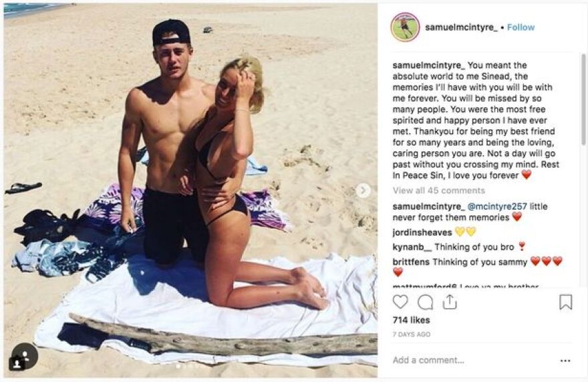The image size is (588, 382).
Task: Open samuelmcintyre_ profile picture
Action: 405,27
